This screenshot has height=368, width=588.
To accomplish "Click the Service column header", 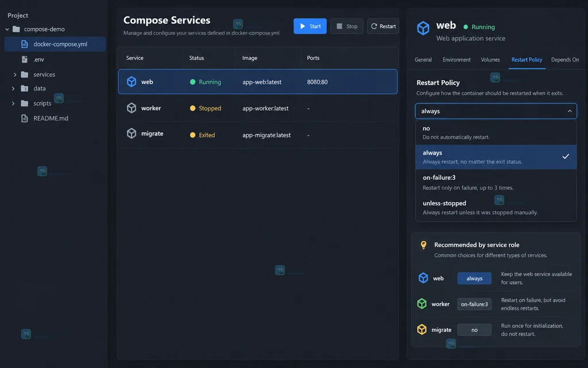I will [x=134, y=58].
